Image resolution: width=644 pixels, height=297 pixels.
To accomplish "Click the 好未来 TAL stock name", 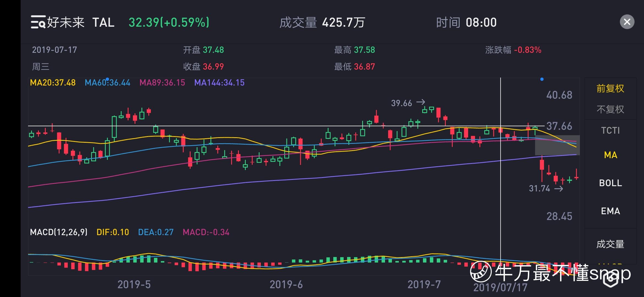I will point(80,22).
